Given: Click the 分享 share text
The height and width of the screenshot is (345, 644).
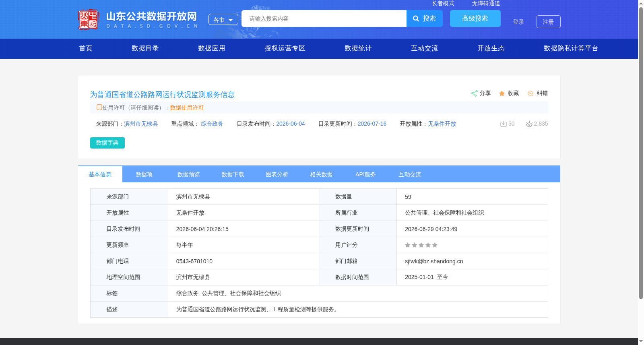Looking at the screenshot, I should [485, 93].
